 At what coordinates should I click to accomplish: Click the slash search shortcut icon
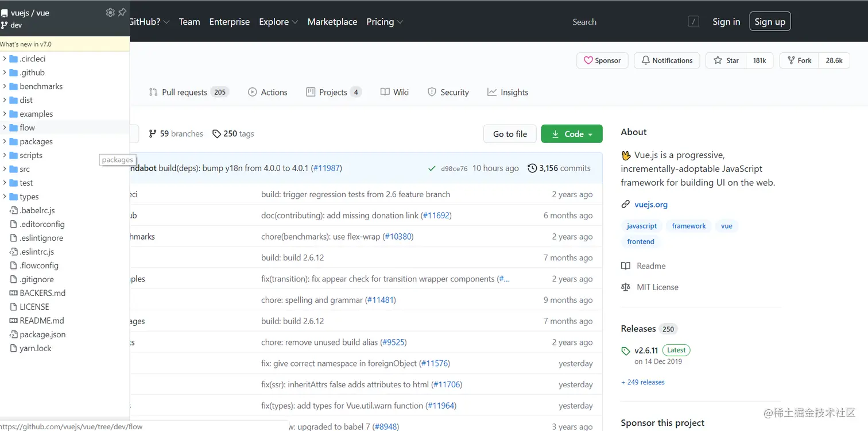[x=693, y=22]
